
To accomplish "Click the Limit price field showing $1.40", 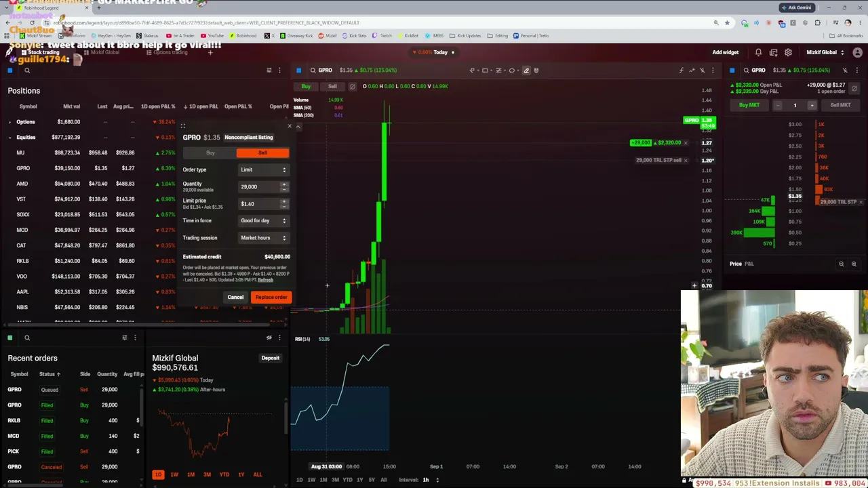I will coord(263,204).
